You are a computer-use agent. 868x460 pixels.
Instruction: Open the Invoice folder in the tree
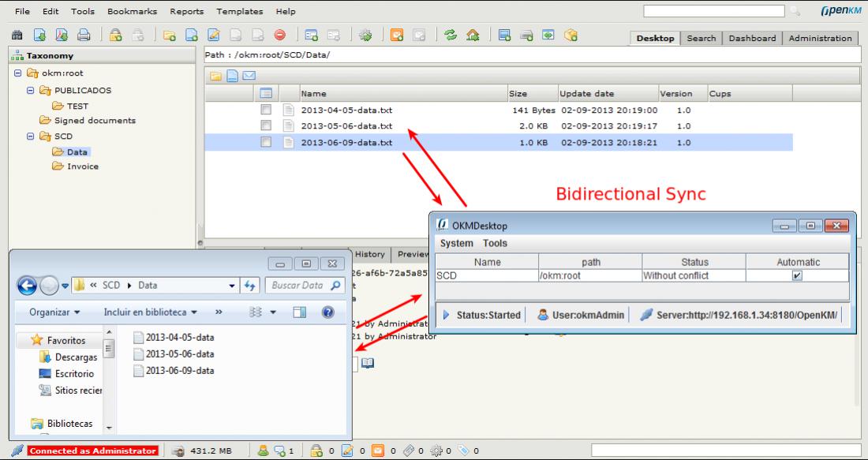pyautogui.click(x=82, y=166)
